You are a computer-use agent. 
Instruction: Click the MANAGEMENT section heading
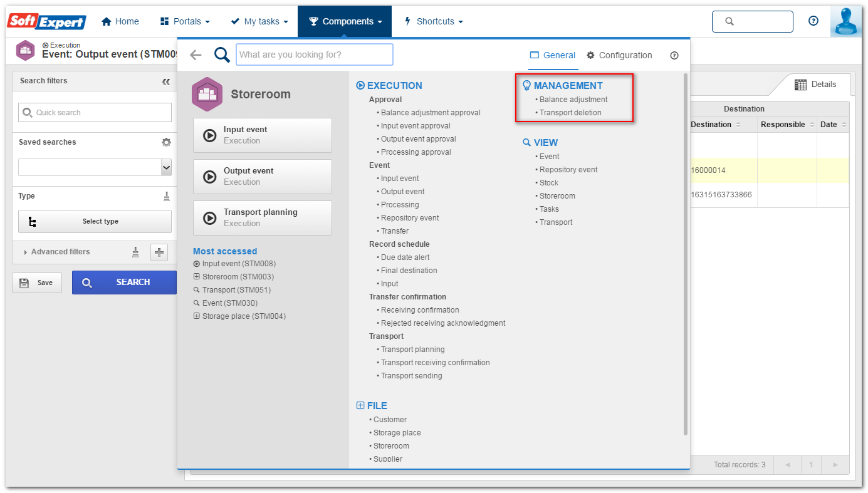[x=563, y=86]
